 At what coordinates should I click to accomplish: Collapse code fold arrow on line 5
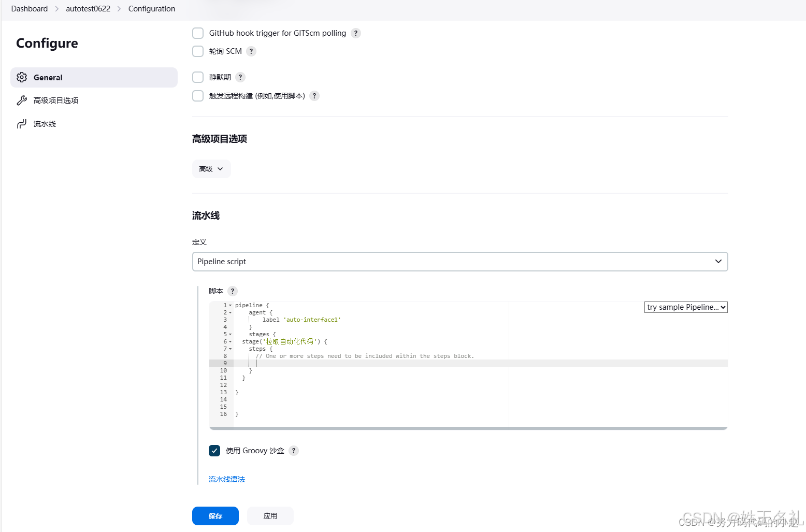[x=231, y=335]
